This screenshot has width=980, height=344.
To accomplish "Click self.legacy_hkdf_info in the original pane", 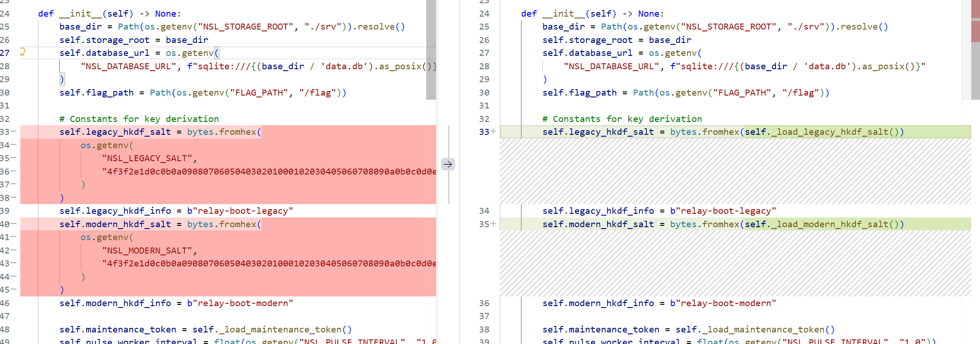I will (x=115, y=211).
